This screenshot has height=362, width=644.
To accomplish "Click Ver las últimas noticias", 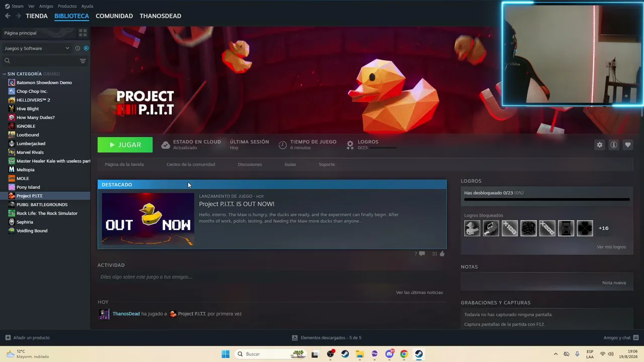I will click(x=419, y=293).
